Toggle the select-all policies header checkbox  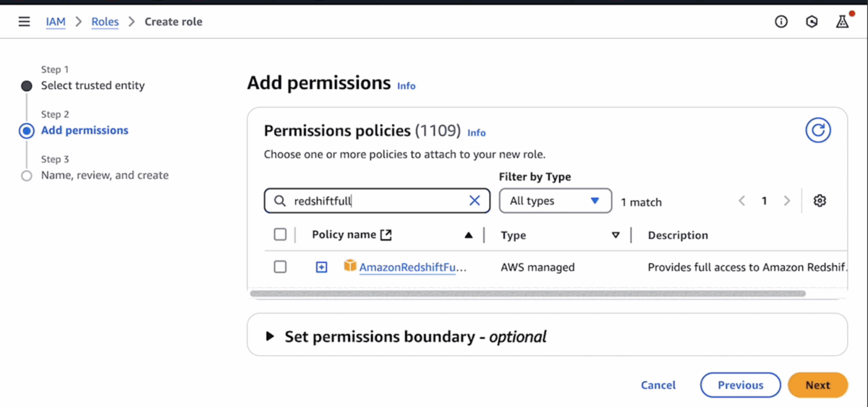(280, 234)
